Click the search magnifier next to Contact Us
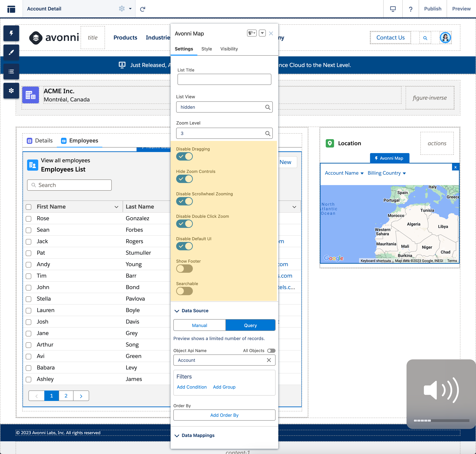Screen dimensions: 476x454 tap(425, 38)
